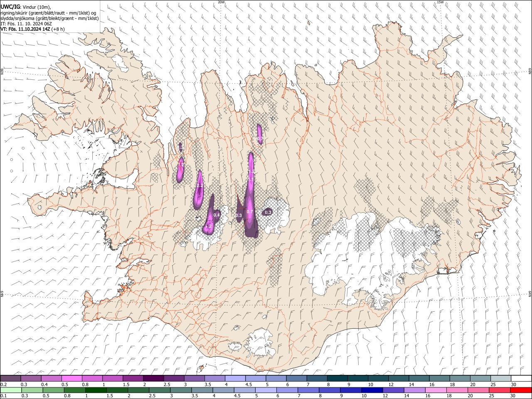Pick lower legend bright red swatch at 30
The image size is (532, 399).
(520, 390)
